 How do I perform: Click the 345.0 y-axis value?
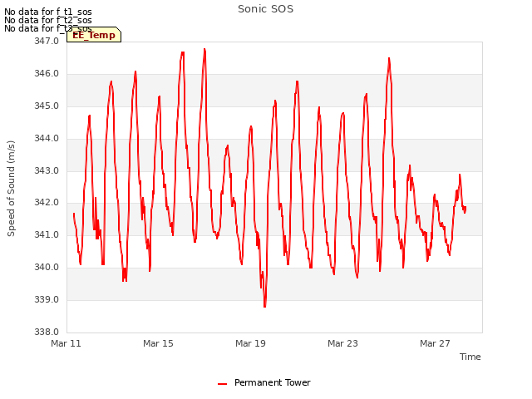point(47,106)
